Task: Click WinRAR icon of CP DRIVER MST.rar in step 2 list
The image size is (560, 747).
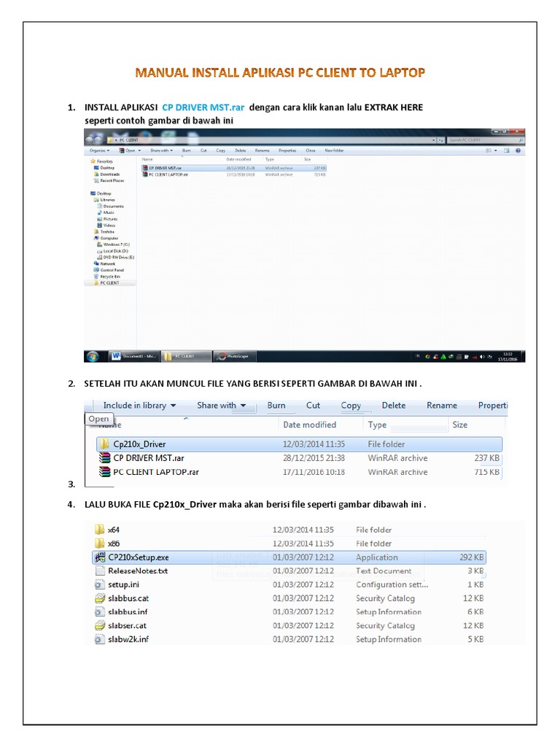Action: pos(104,458)
